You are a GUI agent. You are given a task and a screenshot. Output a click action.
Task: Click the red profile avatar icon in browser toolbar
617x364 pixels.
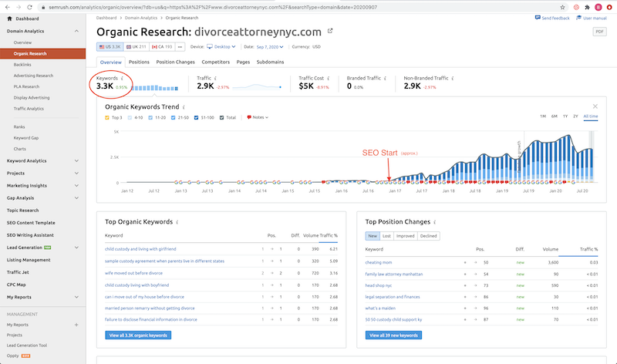point(598,7)
